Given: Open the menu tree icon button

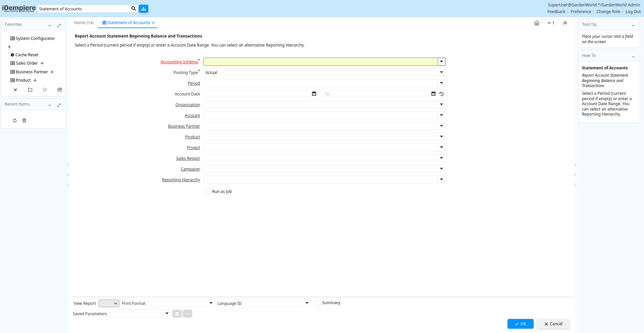Looking at the screenshot, I should [144, 9].
